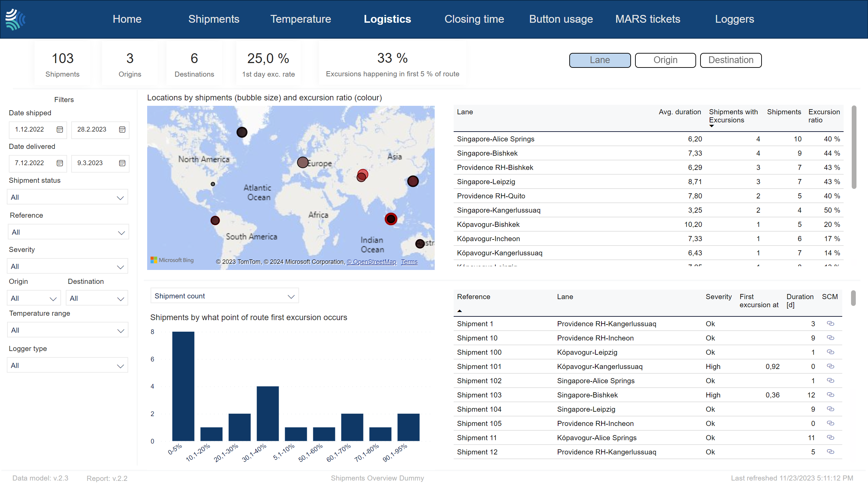Expand the Logger type dropdown
The height and width of the screenshot is (488, 868).
[x=67, y=366]
